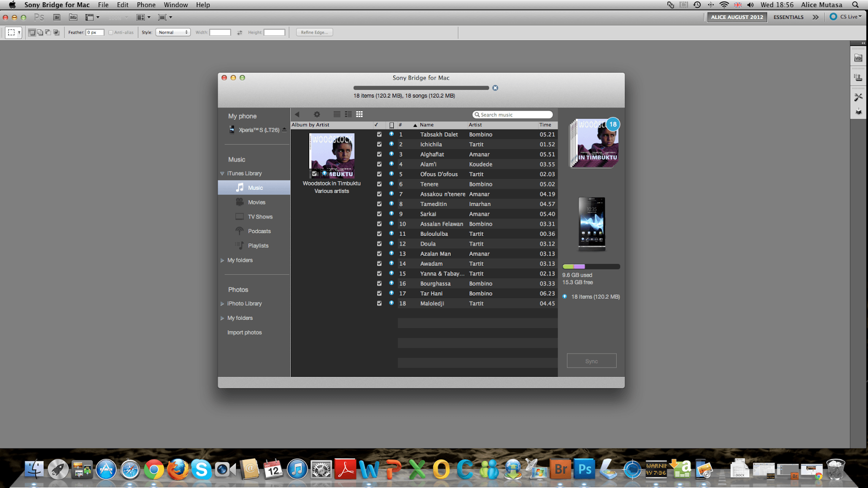Uncheck the Maloledji song

(379, 304)
